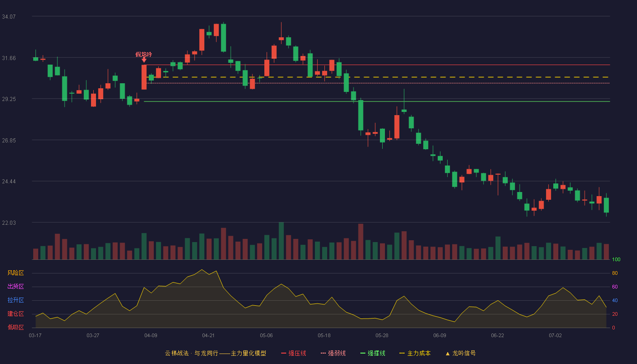Toggle the 强弱线 legend label
637x364 pixels.
click(x=337, y=354)
